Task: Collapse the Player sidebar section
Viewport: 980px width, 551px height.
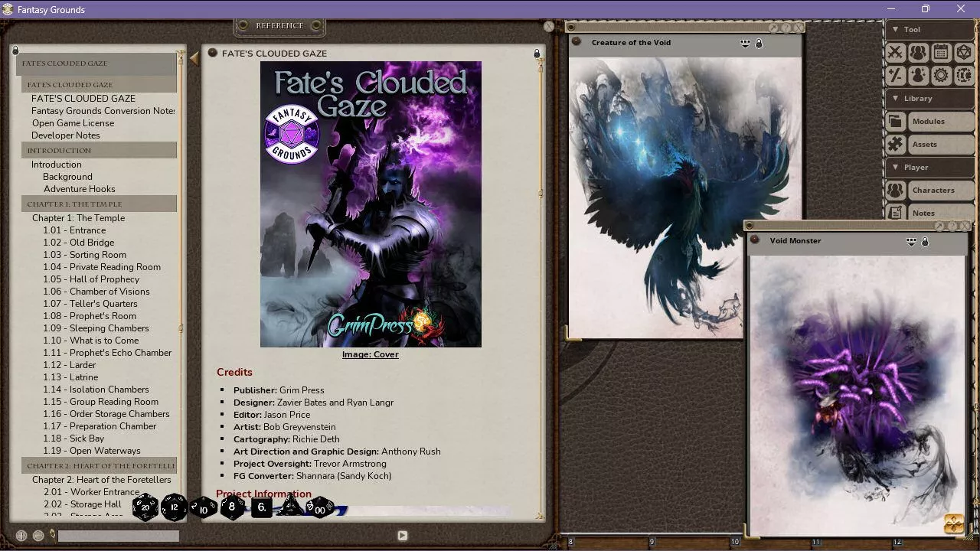Action: click(x=930, y=168)
